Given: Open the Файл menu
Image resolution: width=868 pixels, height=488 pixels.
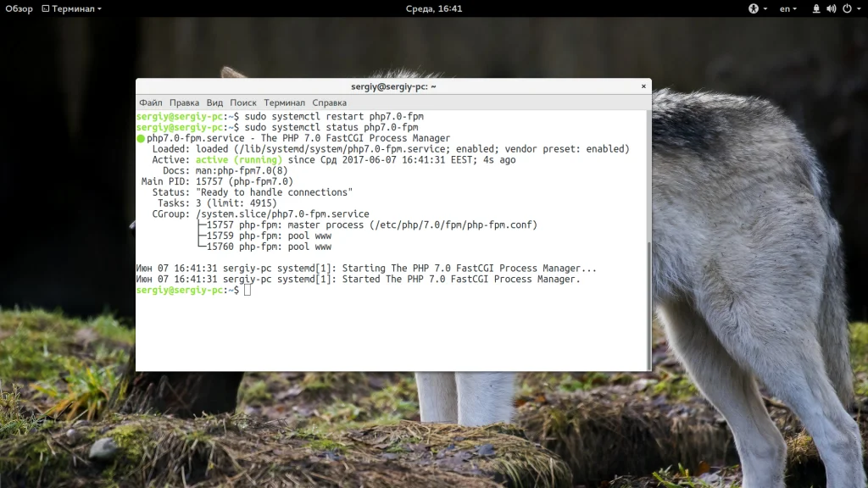Looking at the screenshot, I should point(151,103).
